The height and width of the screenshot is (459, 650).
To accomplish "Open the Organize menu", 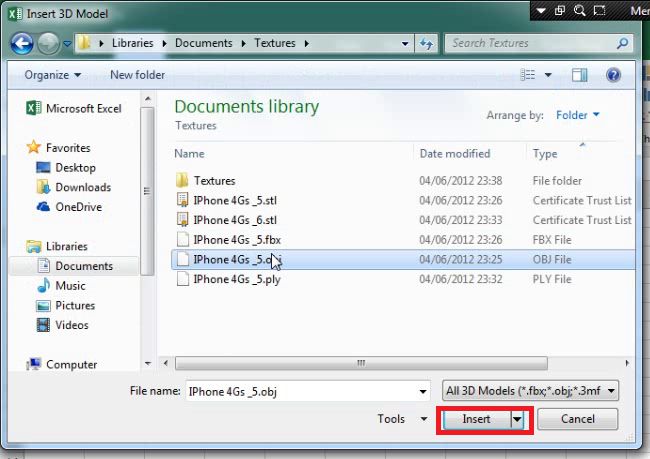I will [53, 75].
